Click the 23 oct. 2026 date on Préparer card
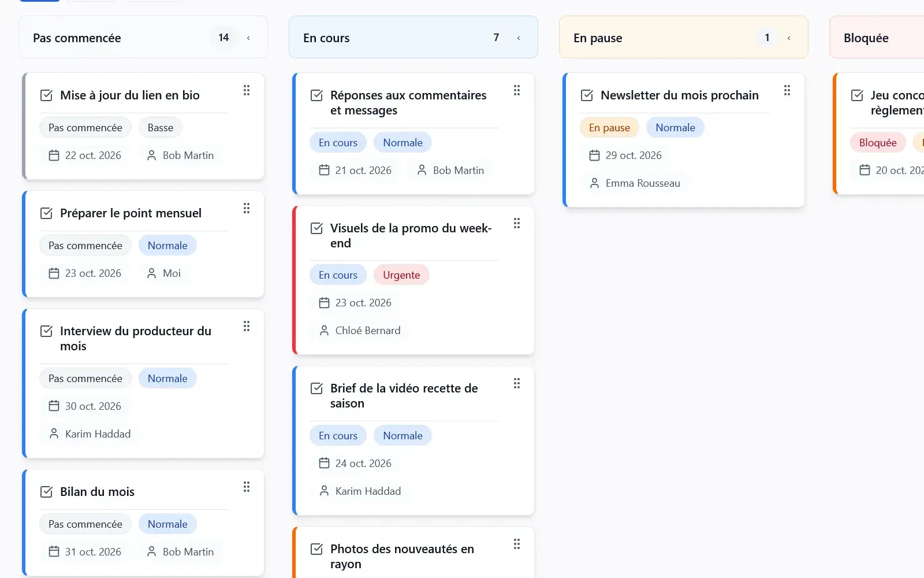This screenshot has width=924, height=578. pyautogui.click(x=85, y=273)
